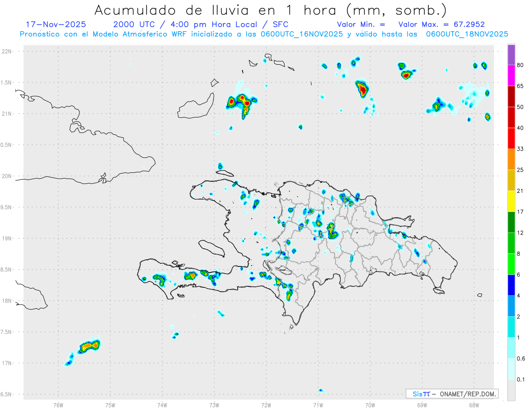The image size is (532, 411).
Task: Click the 70W longitude axis label
Action: [370, 405]
